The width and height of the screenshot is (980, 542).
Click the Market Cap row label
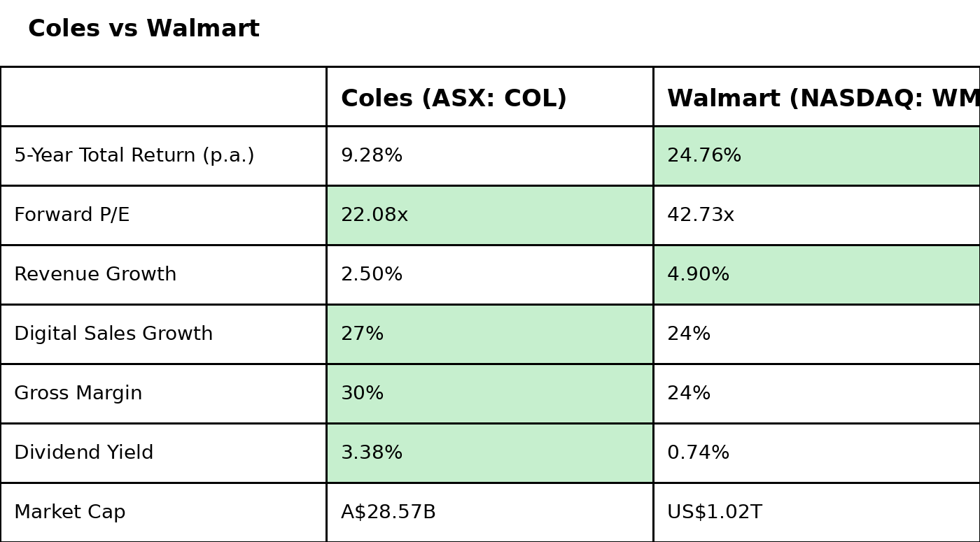pos(70,513)
